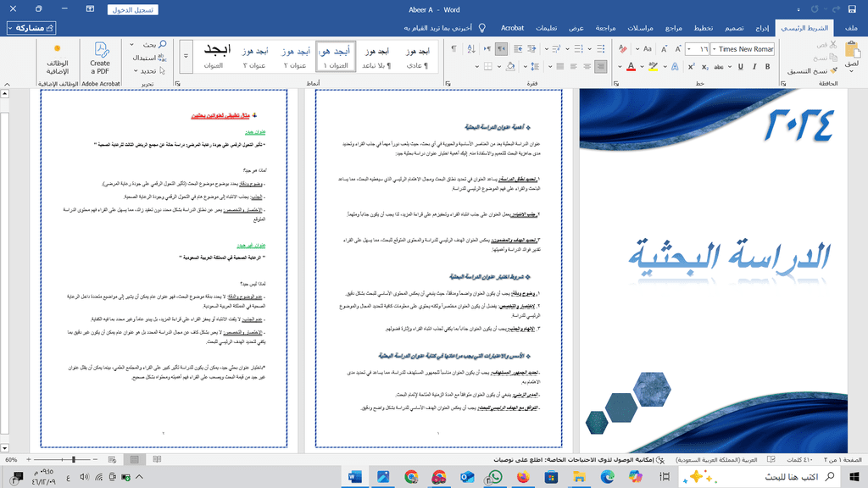Switch to the Design (تصميم) tab
The image size is (868, 488).
(734, 28)
